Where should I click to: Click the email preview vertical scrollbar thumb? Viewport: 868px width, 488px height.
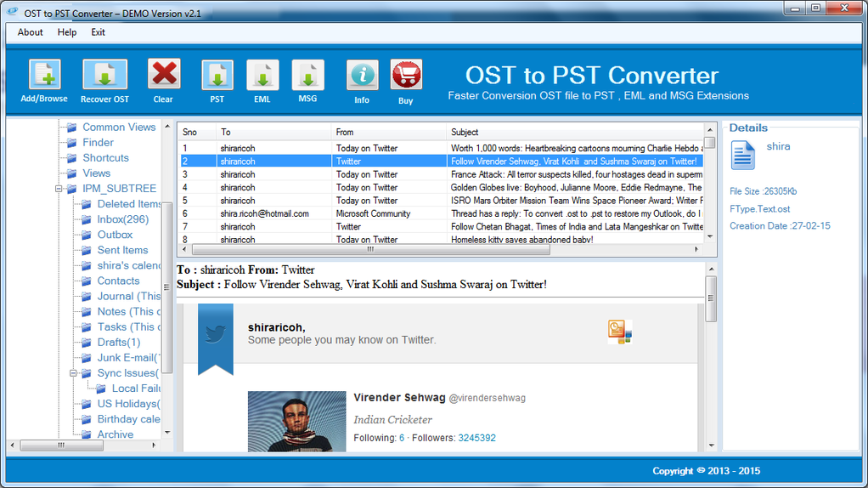tap(712, 298)
